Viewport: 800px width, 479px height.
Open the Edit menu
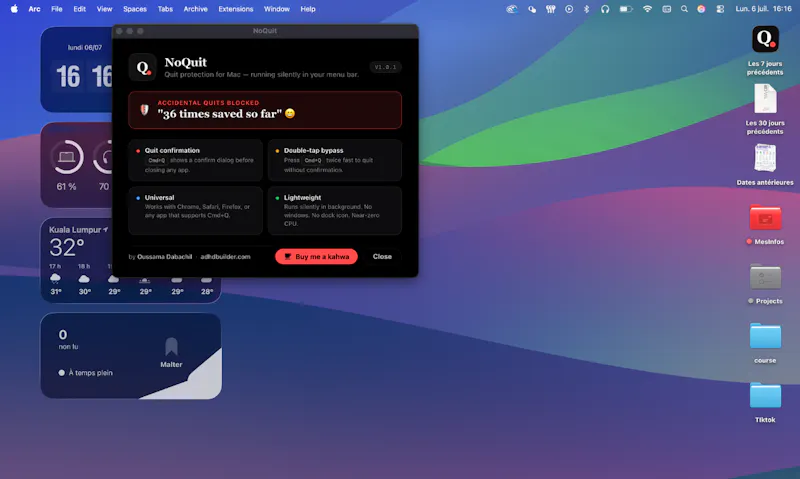(x=79, y=9)
